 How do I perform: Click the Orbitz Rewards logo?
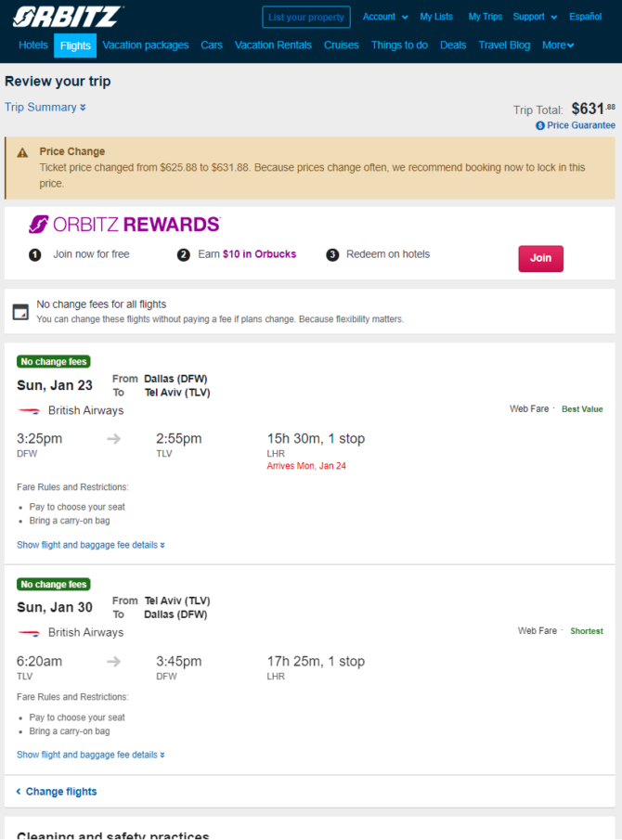(x=124, y=224)
